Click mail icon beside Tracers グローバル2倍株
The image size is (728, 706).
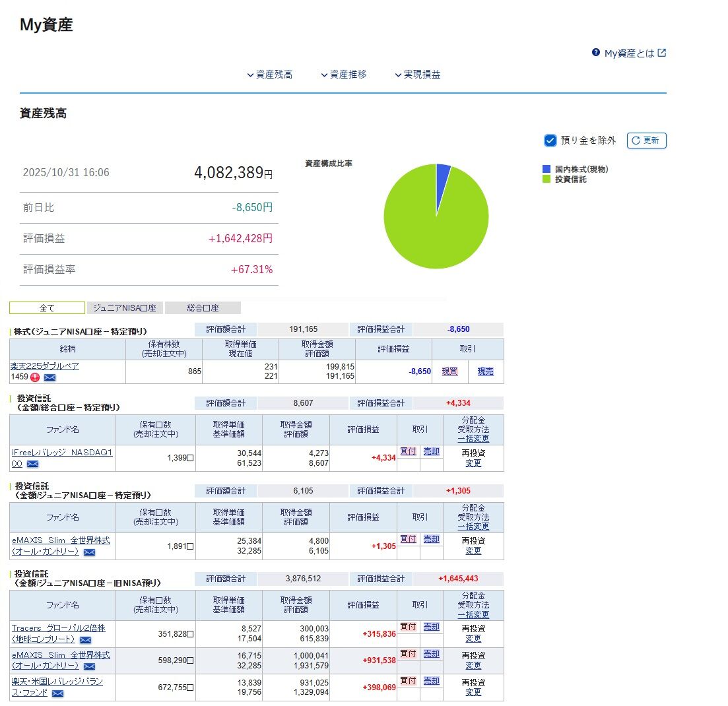tap(85, 640)
